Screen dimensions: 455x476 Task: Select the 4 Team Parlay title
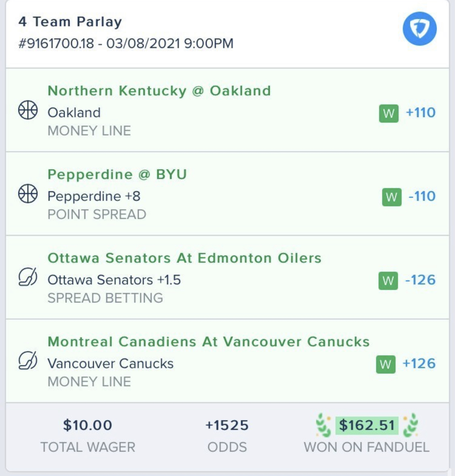(70, 22)
